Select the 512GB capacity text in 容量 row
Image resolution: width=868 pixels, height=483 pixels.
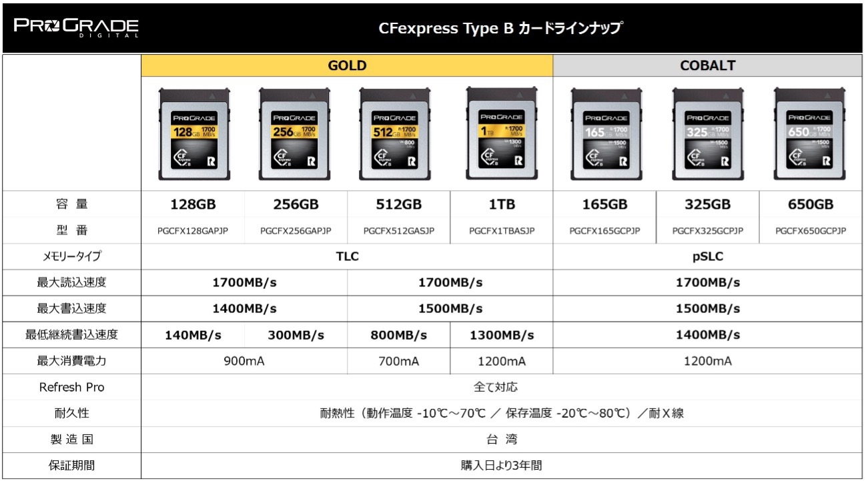[399, 205]
